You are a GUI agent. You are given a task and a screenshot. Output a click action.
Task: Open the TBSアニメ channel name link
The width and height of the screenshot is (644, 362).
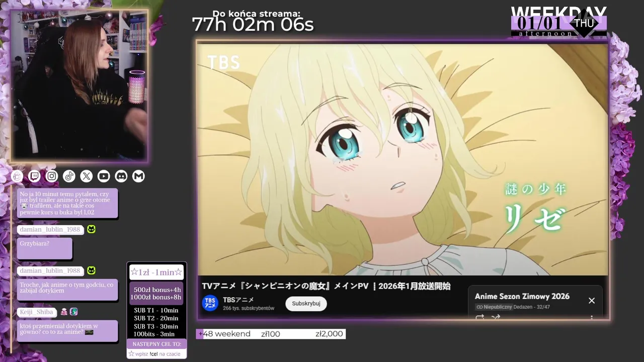[x=238, y=300]
